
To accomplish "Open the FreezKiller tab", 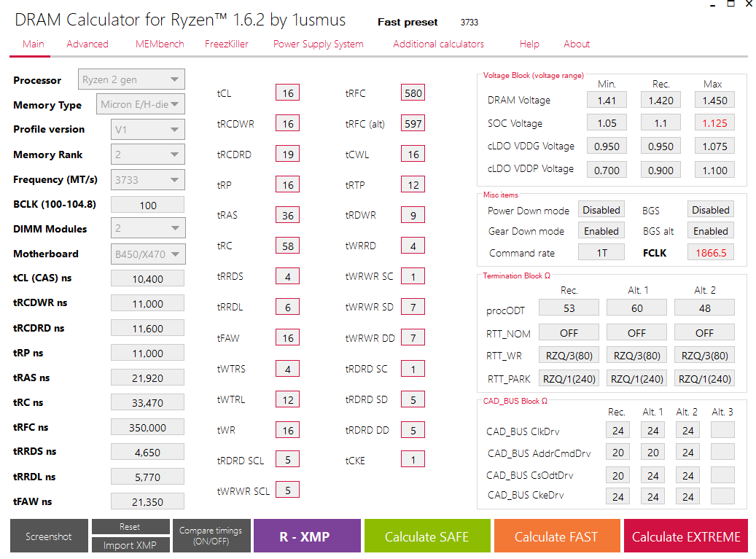I will point(227,44).
